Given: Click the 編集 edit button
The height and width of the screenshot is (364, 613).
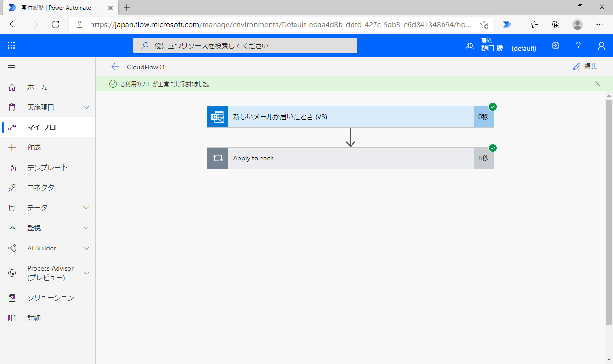Looking at the screenshot, I should point(585,67).
